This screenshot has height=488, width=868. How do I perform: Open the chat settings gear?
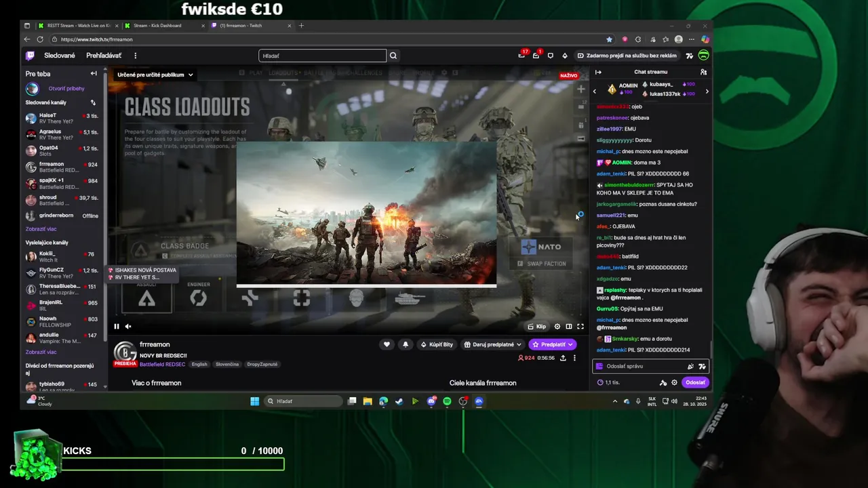[x=674, y=382]
